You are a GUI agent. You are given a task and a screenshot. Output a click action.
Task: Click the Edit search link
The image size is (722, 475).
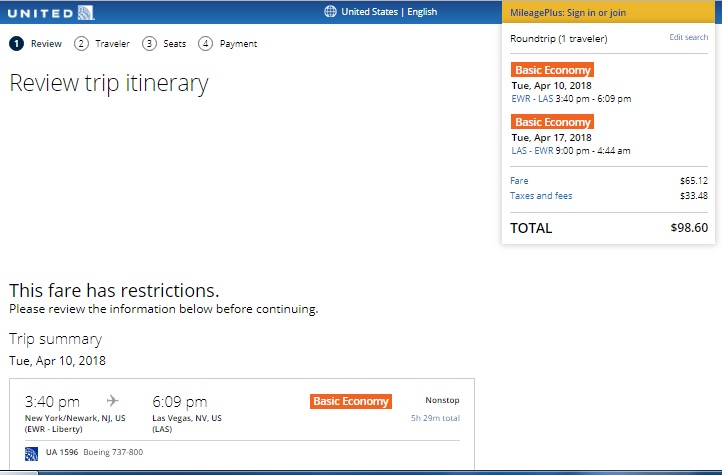click(688, 37)
